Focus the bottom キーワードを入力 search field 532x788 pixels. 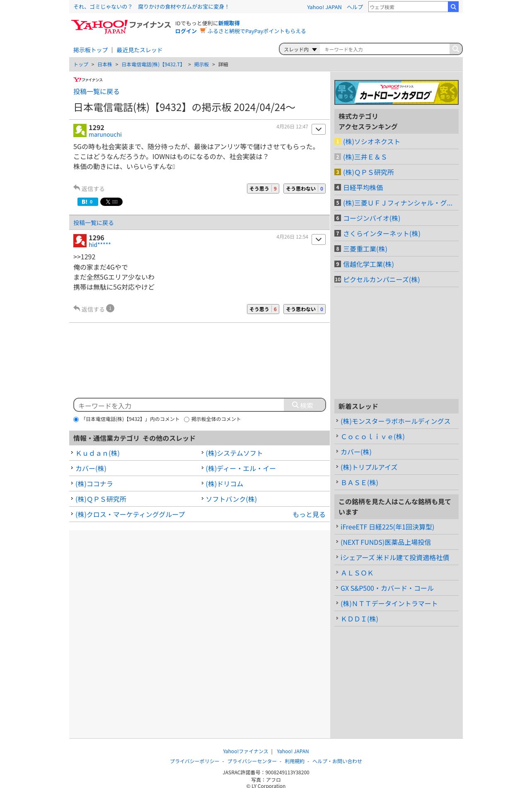(x=179, y=405)
